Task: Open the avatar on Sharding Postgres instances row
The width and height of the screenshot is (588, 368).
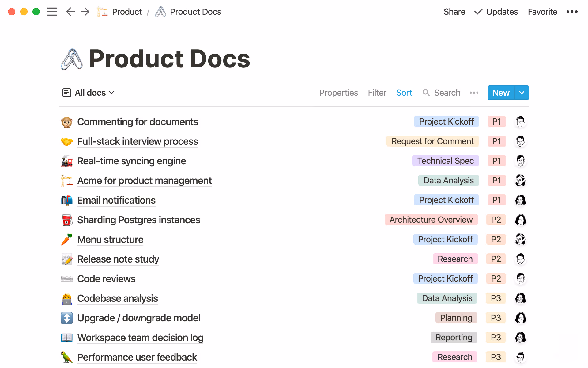Action: point(521,220)
